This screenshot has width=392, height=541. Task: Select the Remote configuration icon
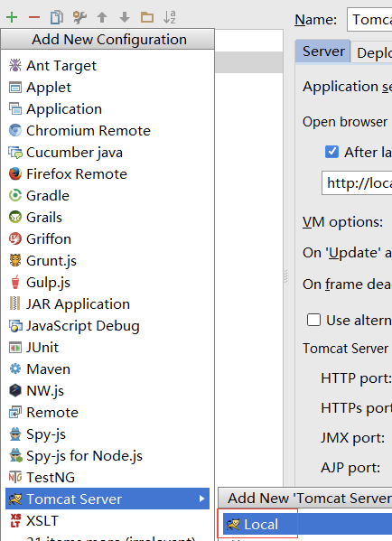click(15, 413)
